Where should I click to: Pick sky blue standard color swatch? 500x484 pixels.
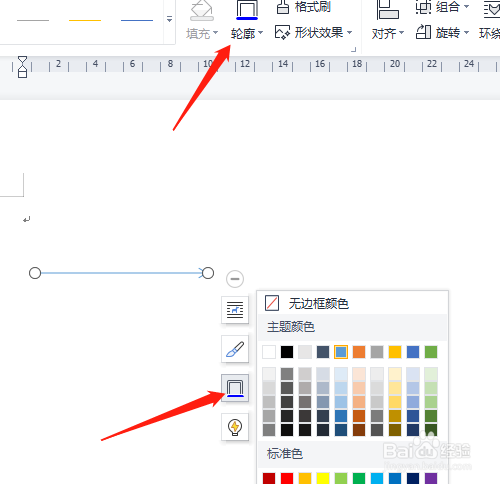tap(377, 478)
